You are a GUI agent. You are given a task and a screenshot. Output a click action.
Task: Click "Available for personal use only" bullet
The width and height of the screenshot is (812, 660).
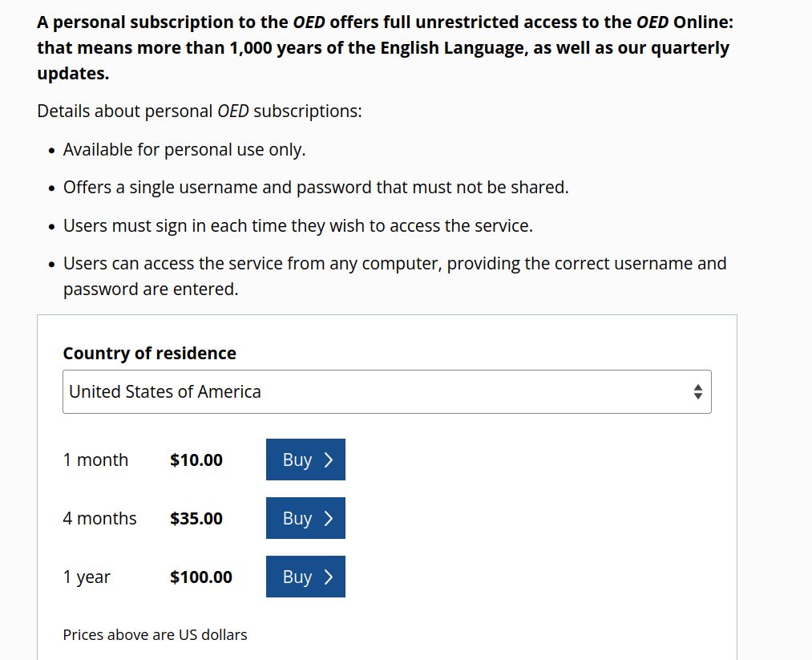tap(184, 150)
